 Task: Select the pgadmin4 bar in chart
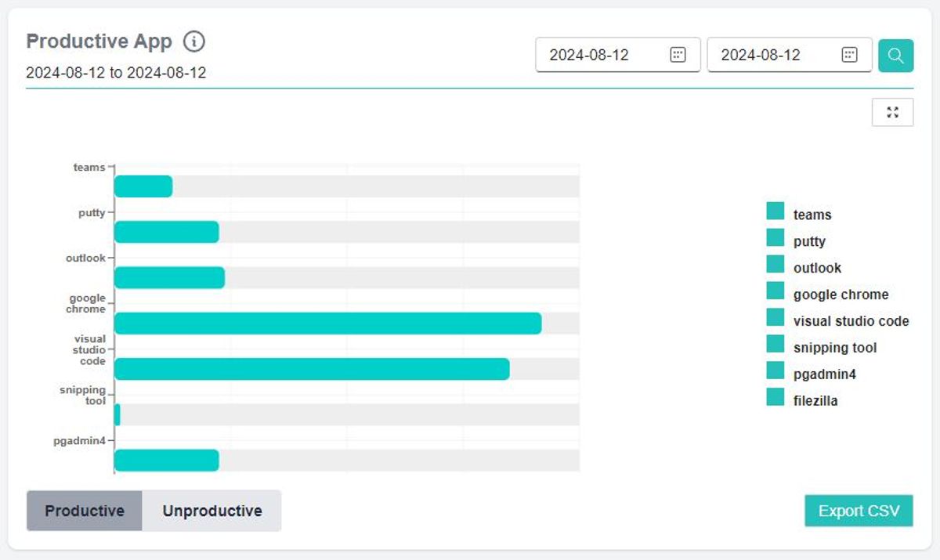166,461
